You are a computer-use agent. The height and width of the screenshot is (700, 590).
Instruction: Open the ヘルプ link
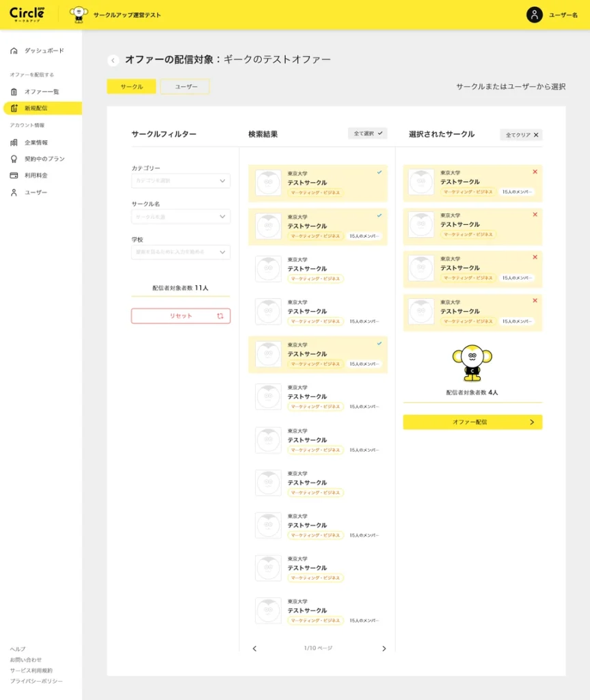click(x=17, y=649)
